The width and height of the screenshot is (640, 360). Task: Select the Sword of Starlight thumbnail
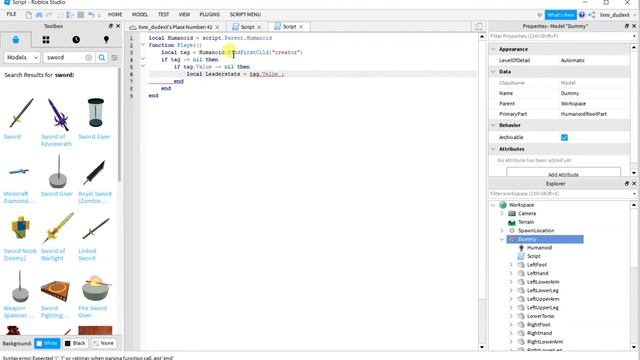coord(58,228)
